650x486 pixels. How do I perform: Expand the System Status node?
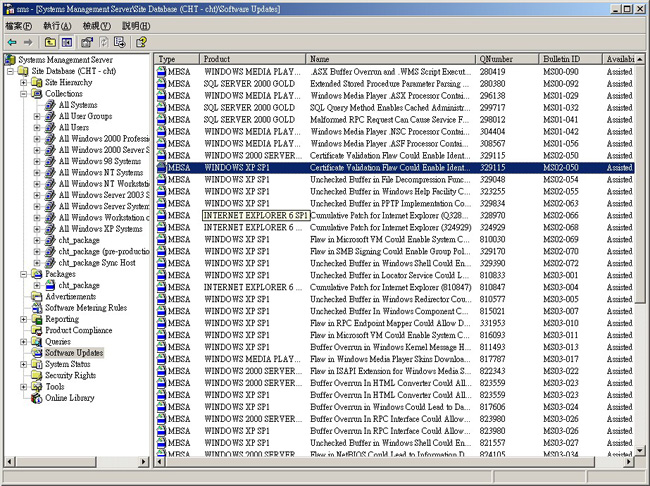24,364
